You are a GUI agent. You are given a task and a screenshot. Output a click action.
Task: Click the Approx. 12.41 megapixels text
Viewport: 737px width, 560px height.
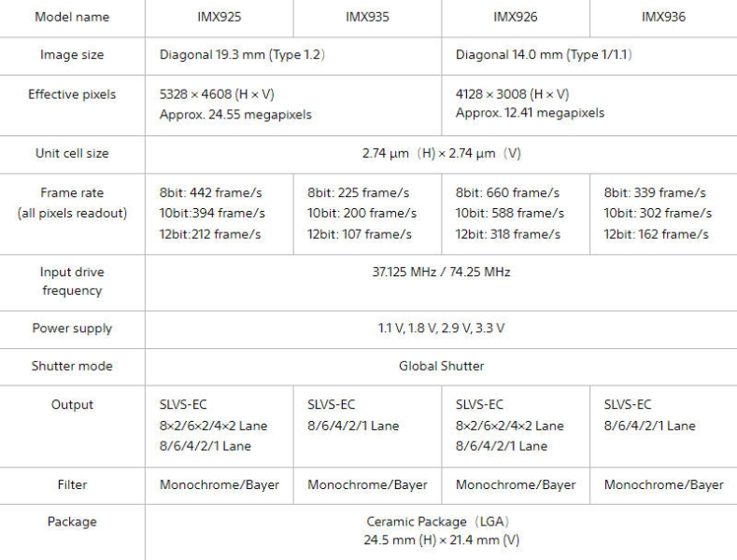point(530,113)
